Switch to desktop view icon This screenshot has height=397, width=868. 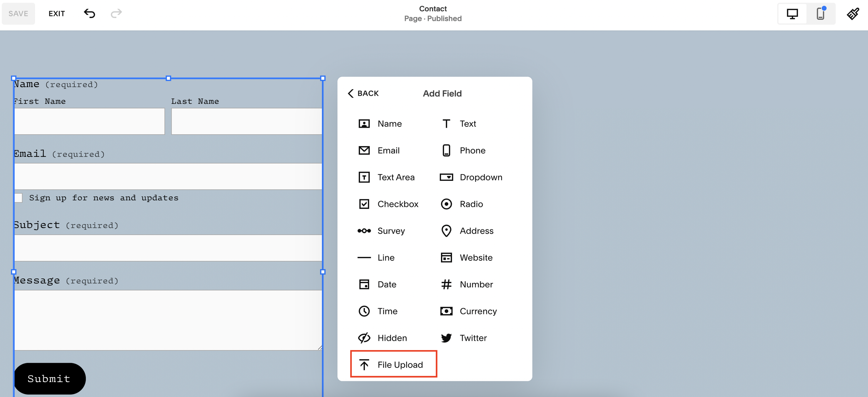click(x=792, y=14)
